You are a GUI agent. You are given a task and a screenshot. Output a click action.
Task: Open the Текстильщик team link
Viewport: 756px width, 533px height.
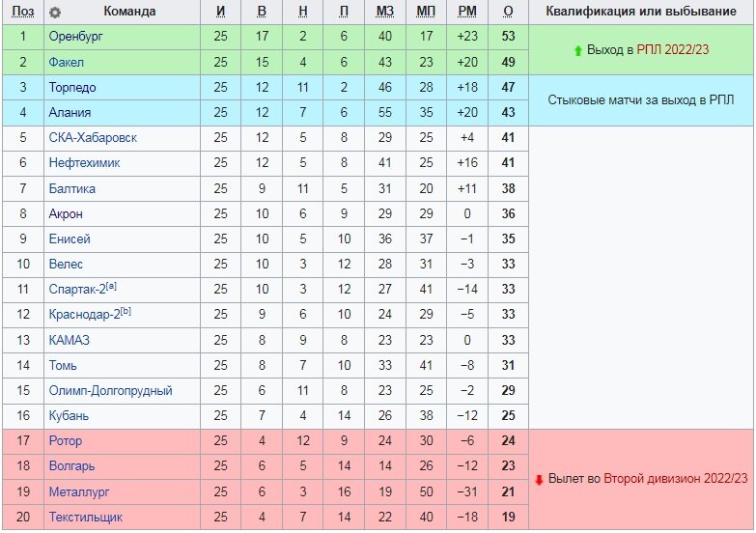(85, 518)
